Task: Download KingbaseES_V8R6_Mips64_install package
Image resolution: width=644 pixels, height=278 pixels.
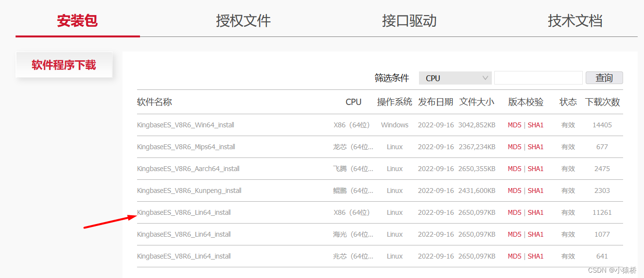Action: point(186,147)
